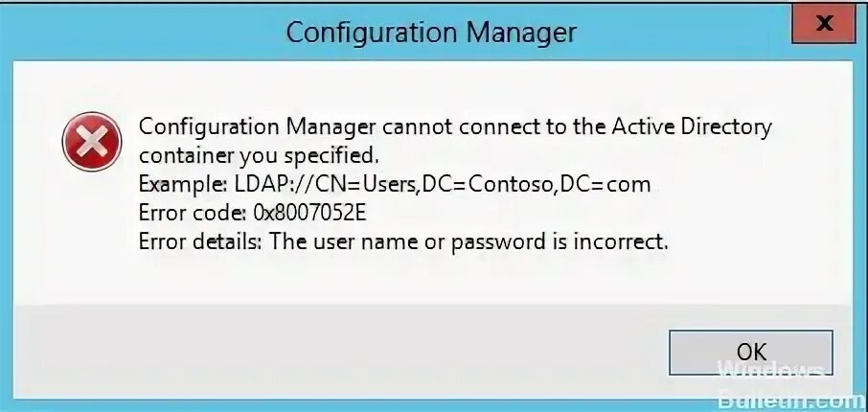Click the Configuration Manager title text
The width and height of the screenshot is (868, 412).
(x=431, y=33)
